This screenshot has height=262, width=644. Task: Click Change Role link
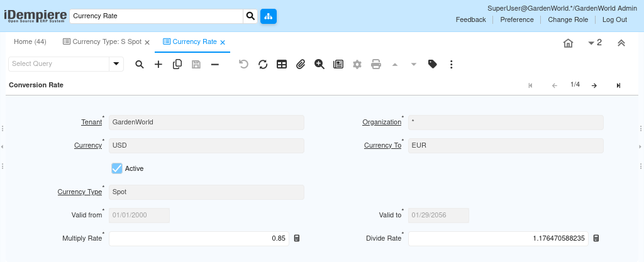tap(568, 19)
